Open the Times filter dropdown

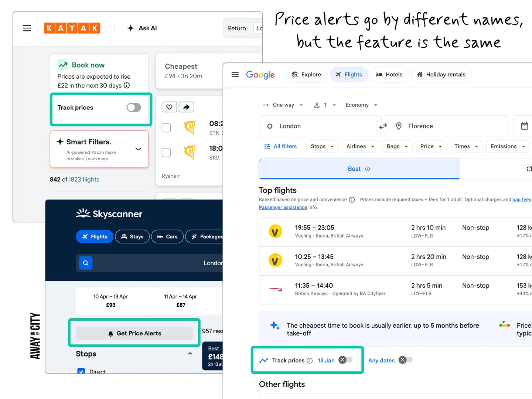coord(466,146)
